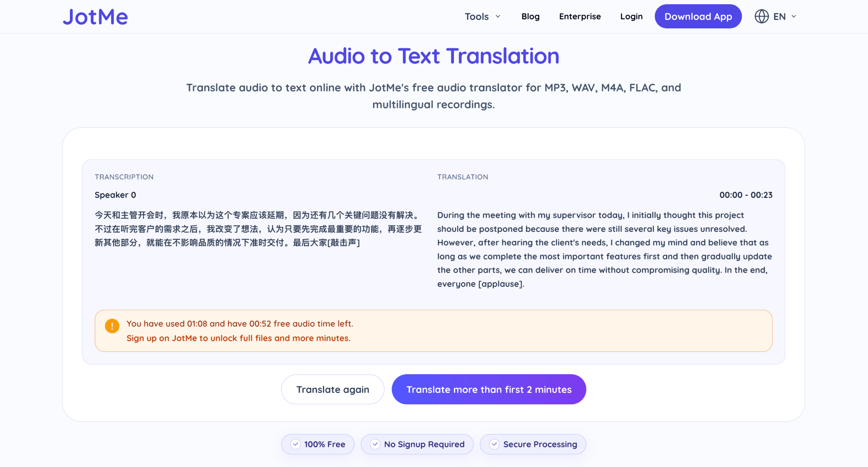The width and height of the screenshot is (868, 467).
Task: Click the Chinese transcription text
Action: tap(258, 229)
